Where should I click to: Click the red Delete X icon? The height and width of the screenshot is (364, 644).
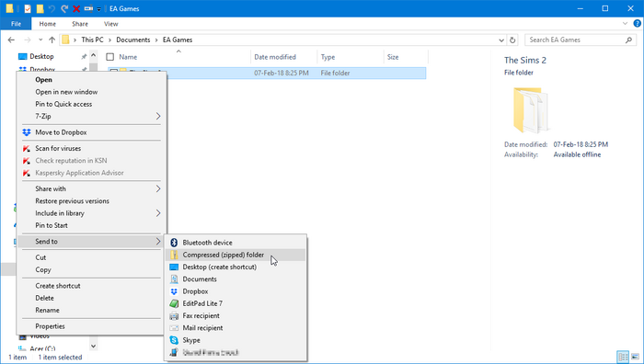point(76,8)
